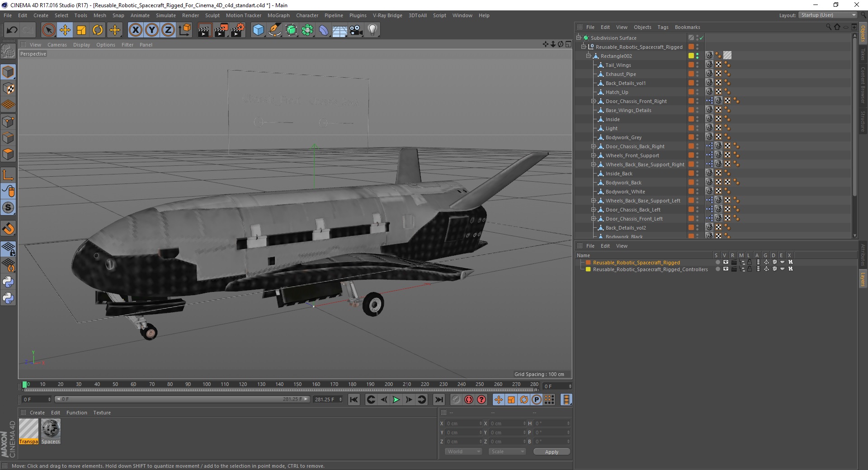
Task: Open the World coordinate dropdown
Action: click(x=463, y=451)
